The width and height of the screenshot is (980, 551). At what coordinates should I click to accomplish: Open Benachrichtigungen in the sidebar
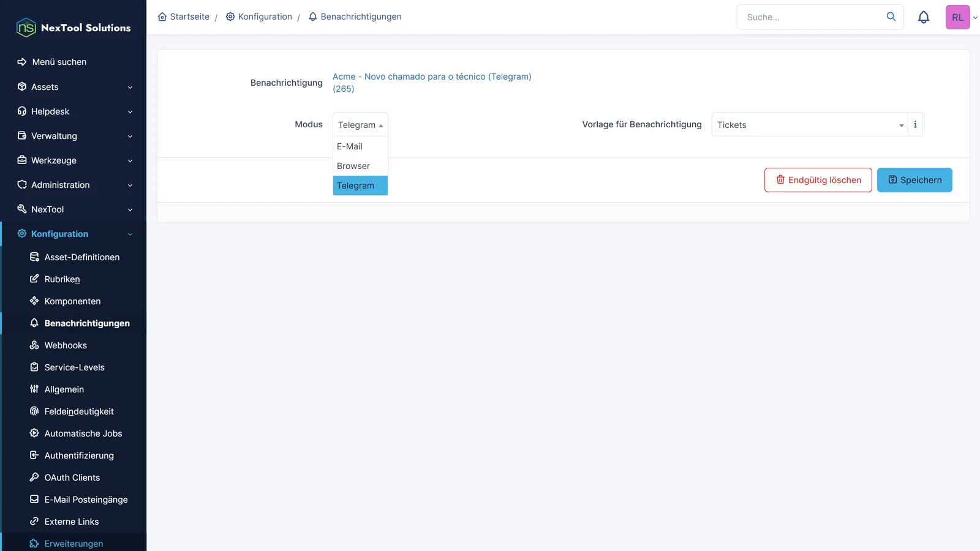pyautogui.click(x=74, y=323)
